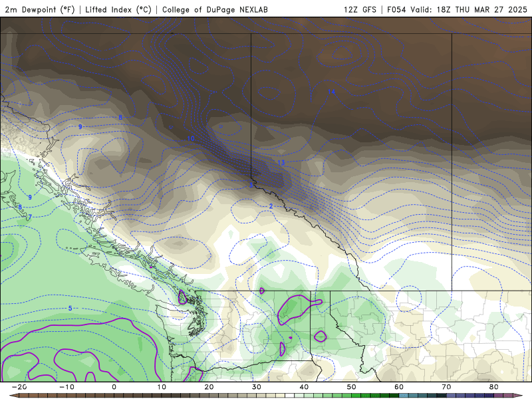Select the '80' color scale label

coord(494,387)
